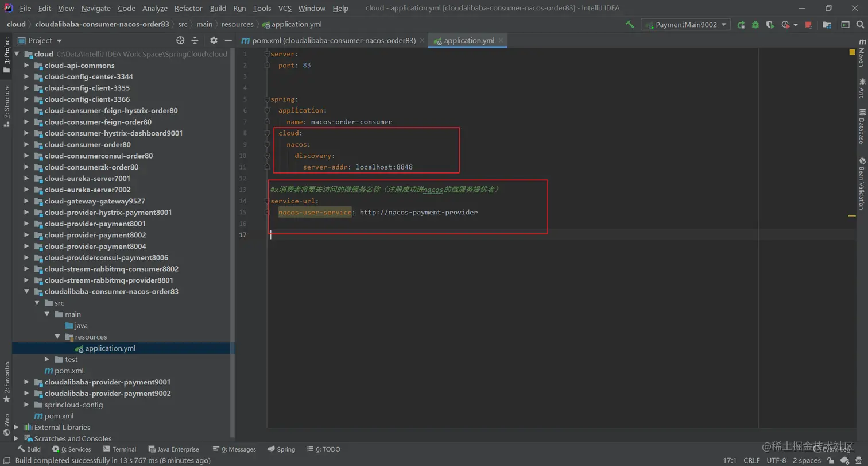This screenshot has width=868, height=466.
Task: Click yellow warning indicator at editor top-right
Action: (x=852, y=52)
